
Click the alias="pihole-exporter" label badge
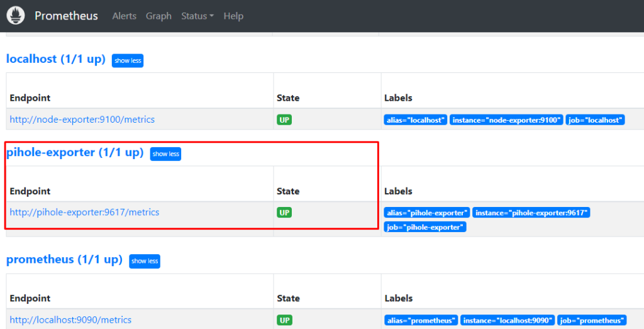tap(427, 213)
